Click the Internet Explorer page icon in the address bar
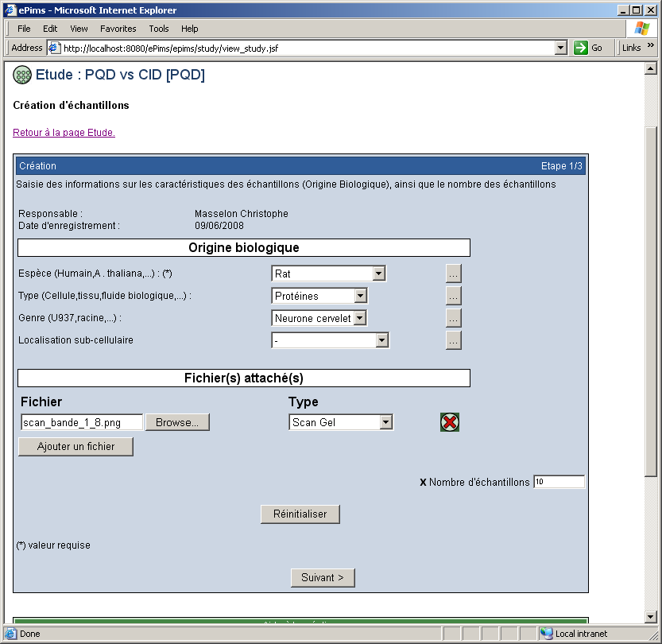 (x=53, y=48)
